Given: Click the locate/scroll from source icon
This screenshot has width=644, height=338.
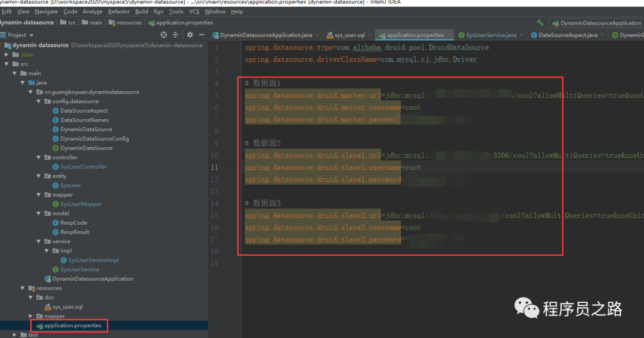Looking at the screenshot, I should click(x=163, y=35).
